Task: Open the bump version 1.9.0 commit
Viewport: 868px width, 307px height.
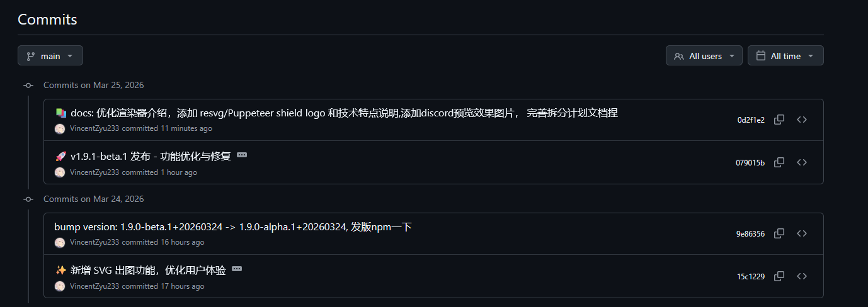Action: (233, 227)
